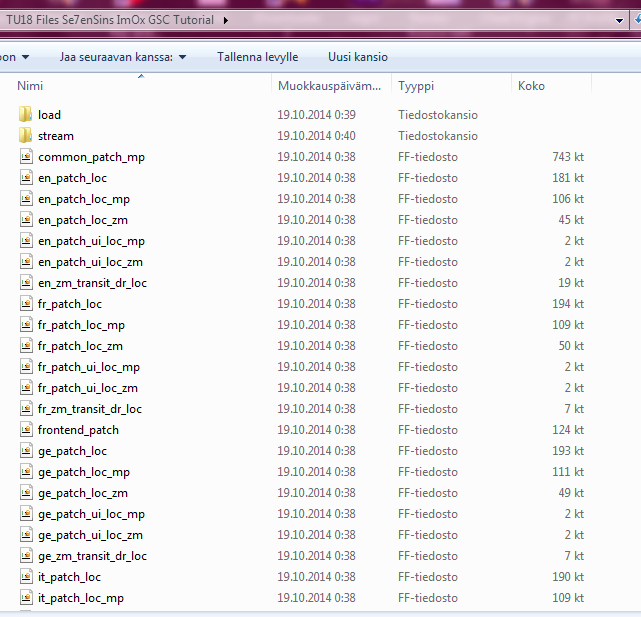Click the 193 kt size value
Screen dimensions: 641x617
click(568, 451)
